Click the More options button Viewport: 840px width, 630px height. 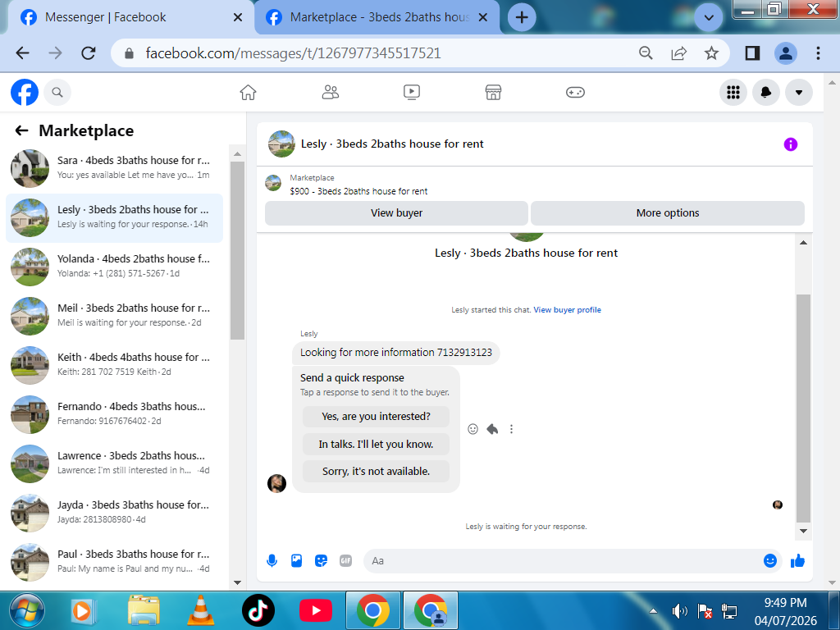pos(668,212)
